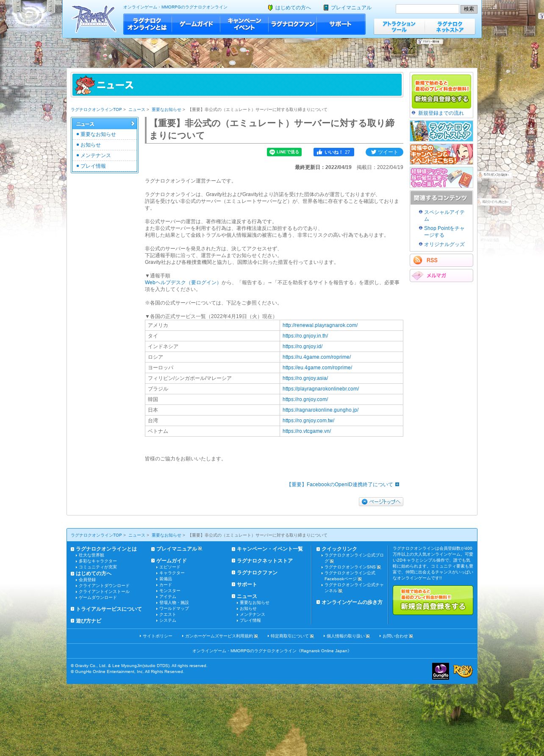544x756 pixels.
Task: Click the Facebook いいね！ button
Action: pyautogui.click(x=334, y=152)
